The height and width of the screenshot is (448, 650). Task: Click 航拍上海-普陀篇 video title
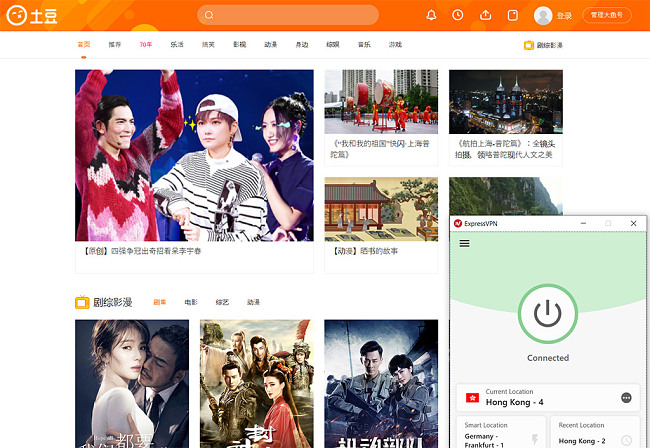click(x=505, y=149)
